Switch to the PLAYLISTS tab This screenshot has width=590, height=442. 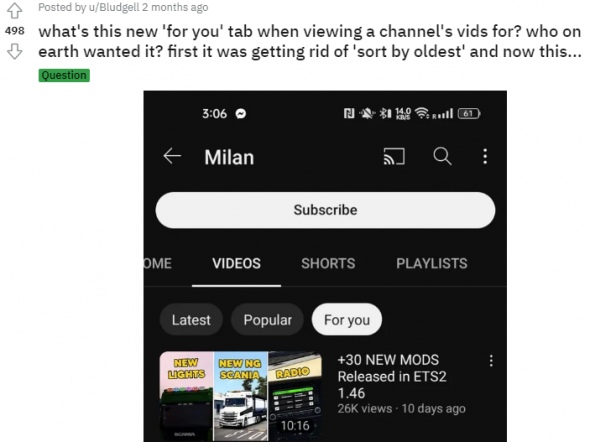click(432, 263)
